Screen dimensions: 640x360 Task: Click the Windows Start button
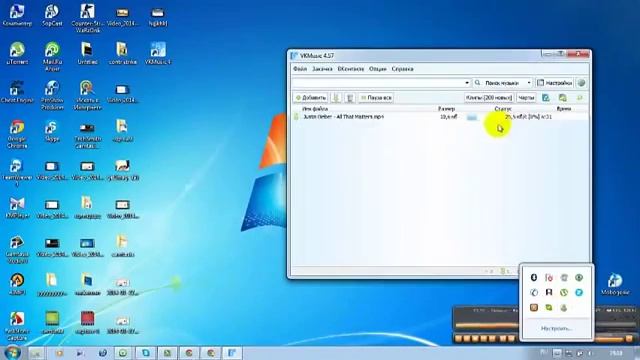click(x=12, y=353)
